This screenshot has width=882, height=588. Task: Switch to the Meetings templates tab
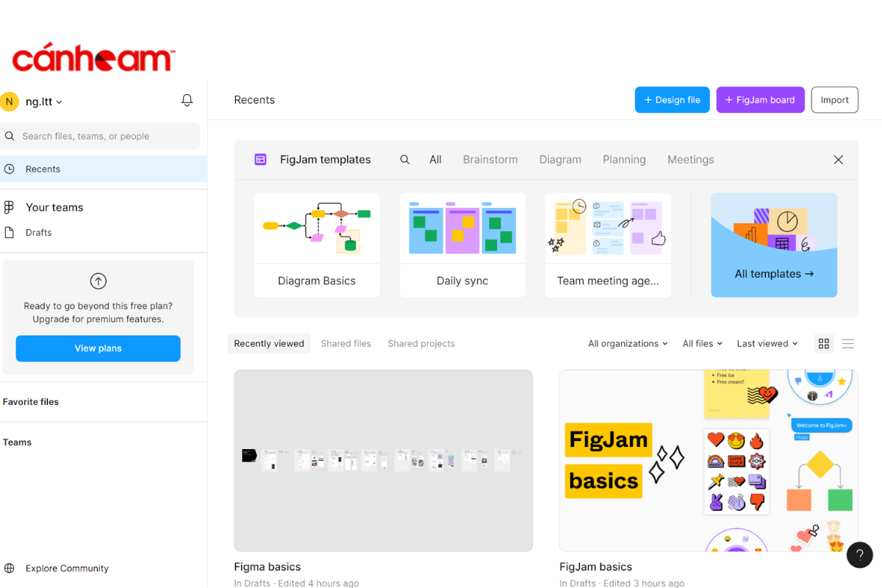coord(690,159)
